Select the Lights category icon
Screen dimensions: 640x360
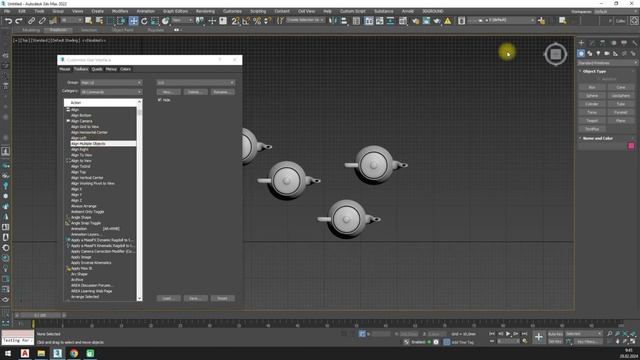coord(598,53)
